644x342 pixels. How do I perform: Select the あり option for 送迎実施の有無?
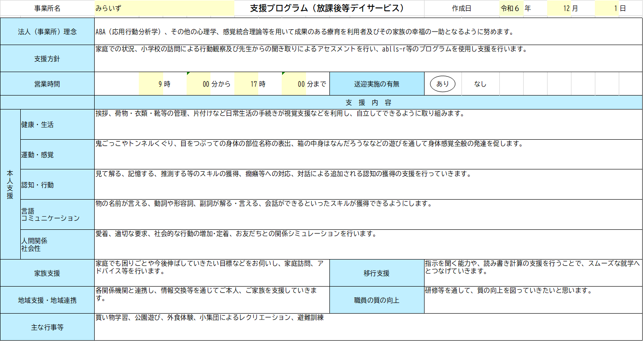click(443, 84)
